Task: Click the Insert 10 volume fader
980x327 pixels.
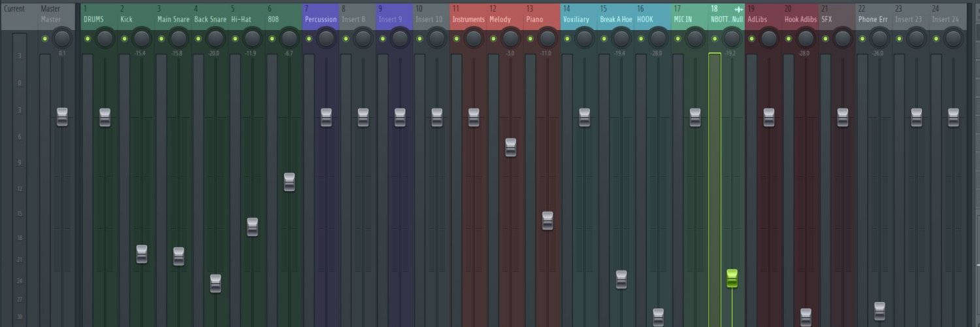Action: pos(437,117)
